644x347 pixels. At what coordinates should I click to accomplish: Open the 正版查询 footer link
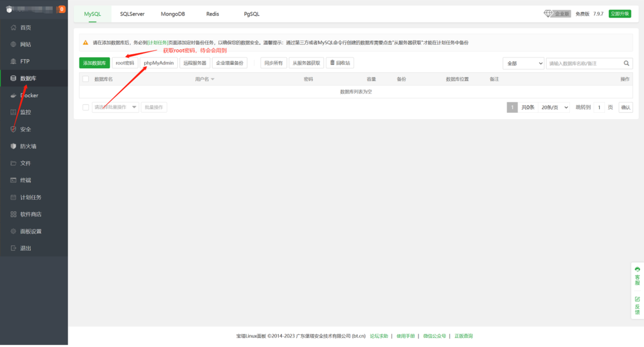pos(464,336)
